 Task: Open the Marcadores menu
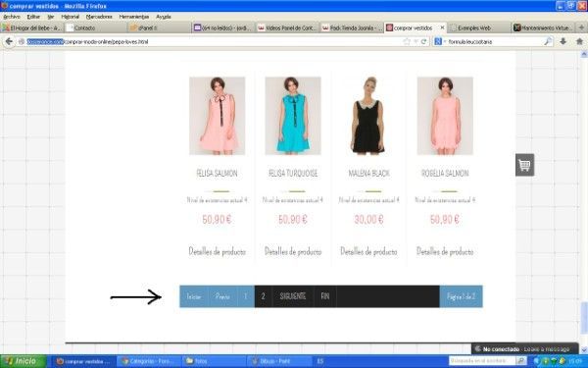tap(99, 17)
